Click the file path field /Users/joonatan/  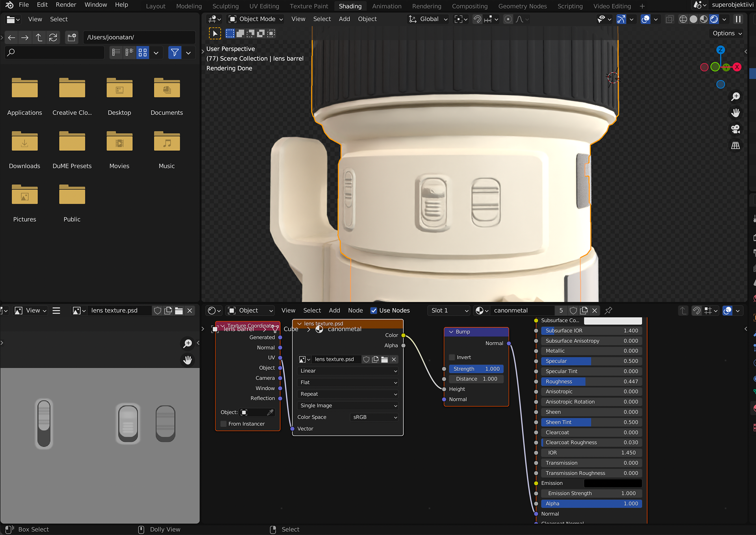coord(139,37)
